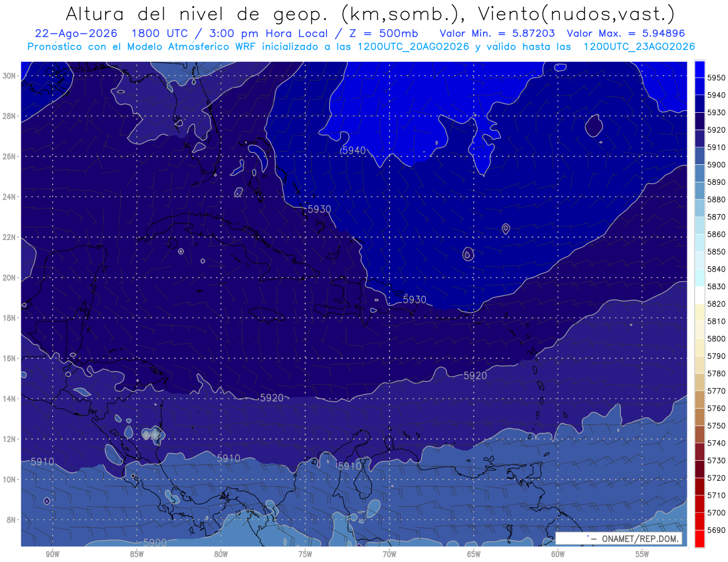Click the 26N latitude axis label

click(10, 156)
